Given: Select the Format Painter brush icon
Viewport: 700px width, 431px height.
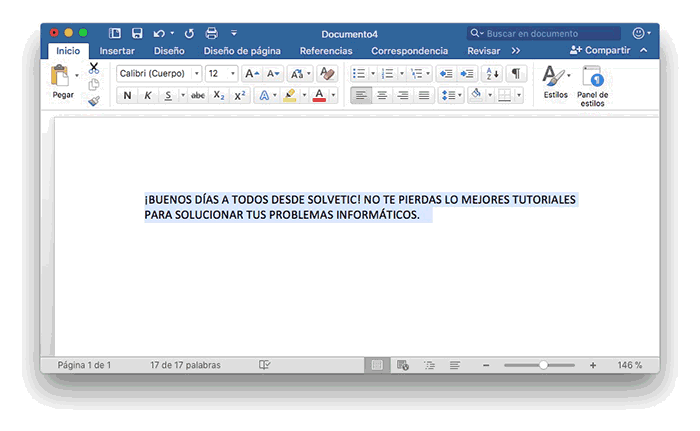Looking at the screenshot, I should pos(94,101).
